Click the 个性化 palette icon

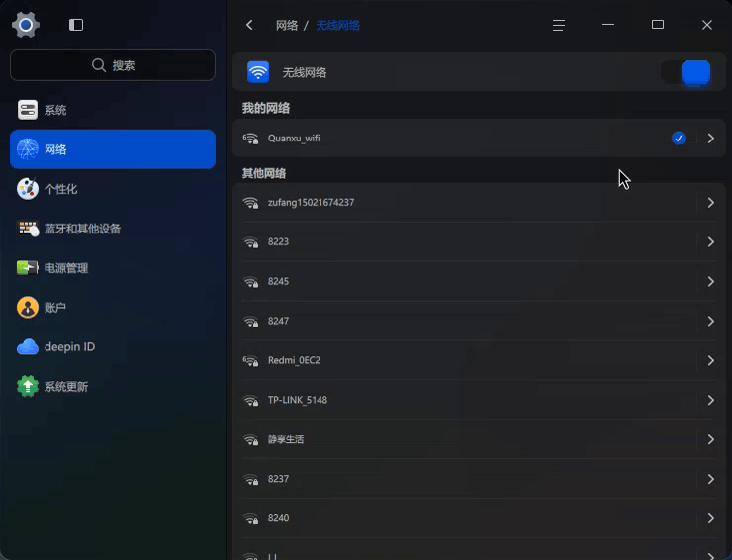tap(28, 189)
